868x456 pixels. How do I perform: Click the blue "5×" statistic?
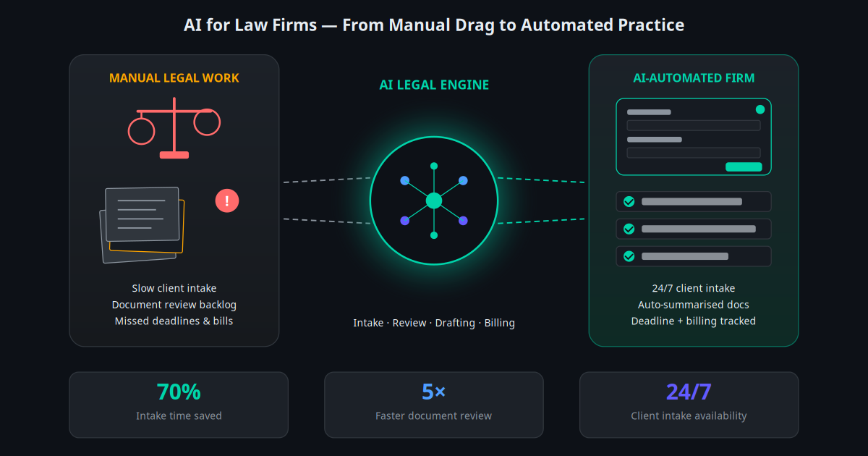[434, 392]
